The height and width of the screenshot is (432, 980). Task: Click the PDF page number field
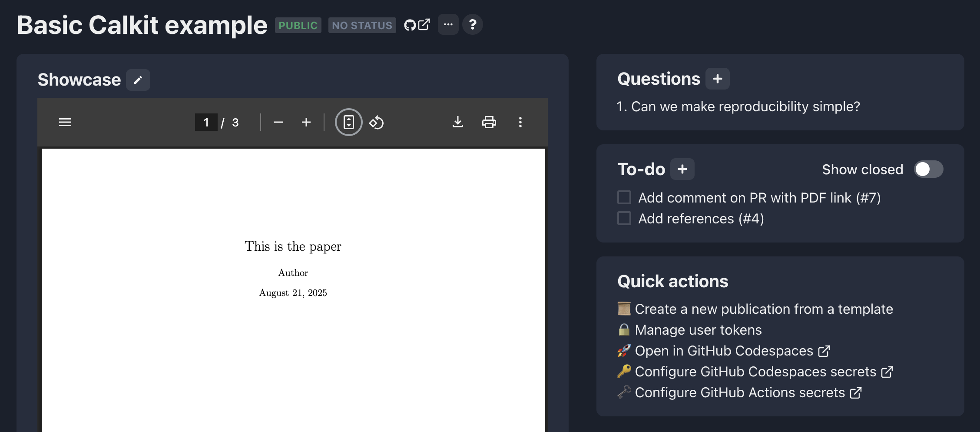coord(206,122)
